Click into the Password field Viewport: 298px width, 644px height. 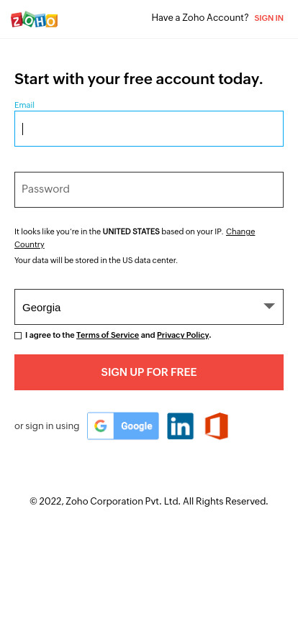tap(149, 190)
